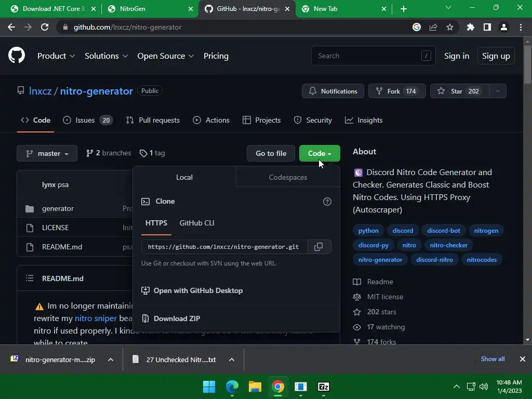Toggle the green Code dropdown button
The height and width of the screenshot is (399, 532).
tap(320, 153)
